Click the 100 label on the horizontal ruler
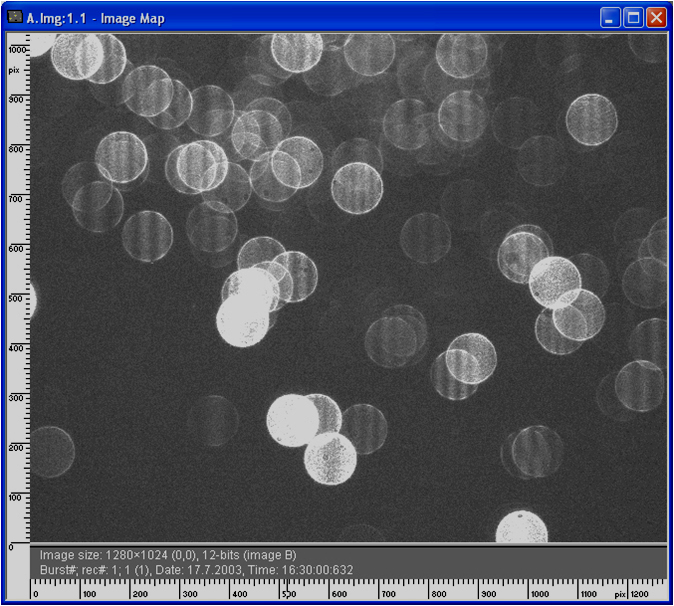The height and width of the screenshot is (606, 674). [89, 594]
